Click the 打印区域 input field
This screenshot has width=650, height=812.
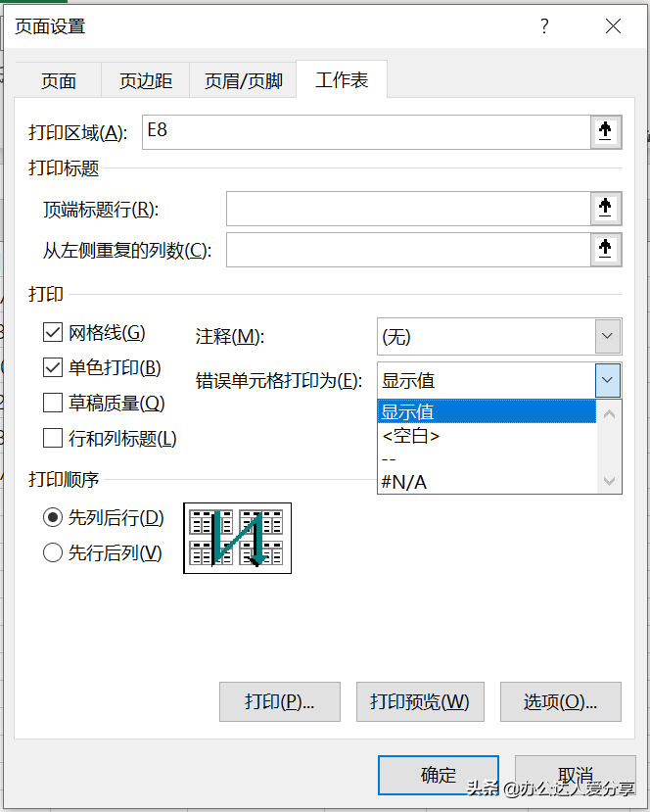click(365, 133)
